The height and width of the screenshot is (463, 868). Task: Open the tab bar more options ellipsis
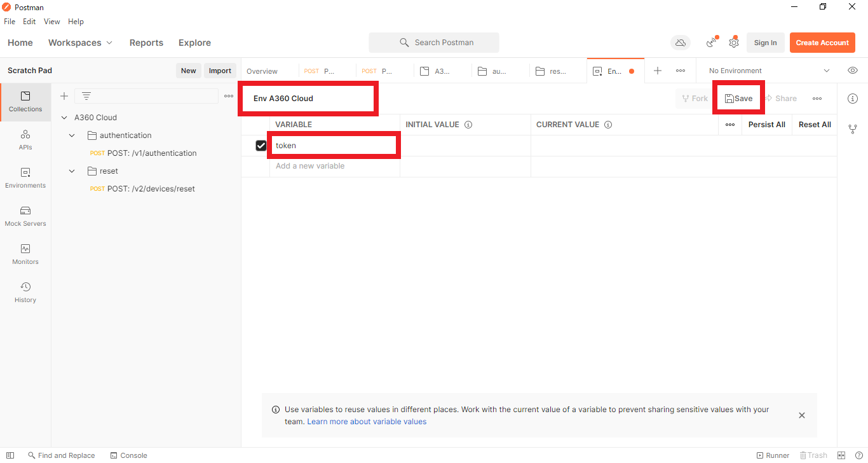pyautogui.click(x=681, y=71)
